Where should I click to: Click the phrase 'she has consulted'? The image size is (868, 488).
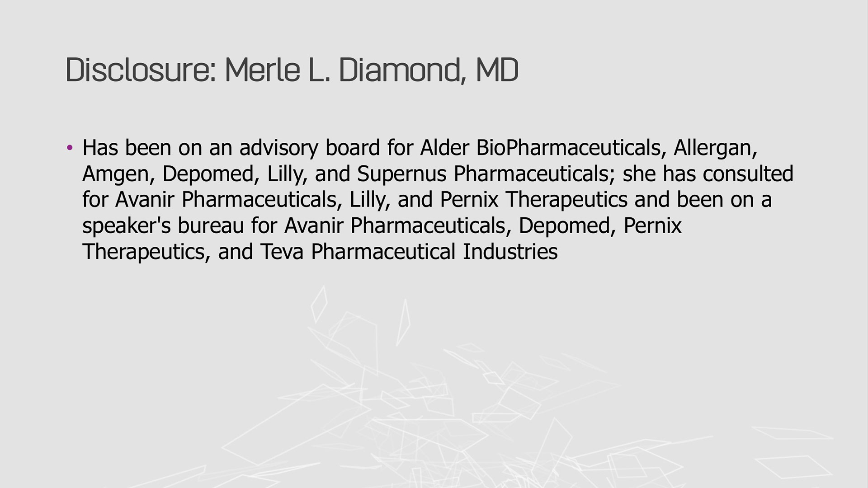pyautogui.click(x=708, y=174)
